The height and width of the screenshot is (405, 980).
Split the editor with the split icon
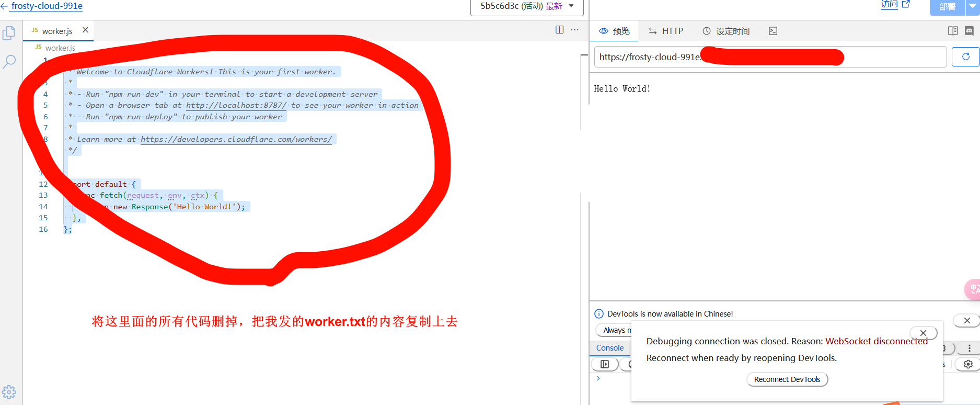point(559,30)
